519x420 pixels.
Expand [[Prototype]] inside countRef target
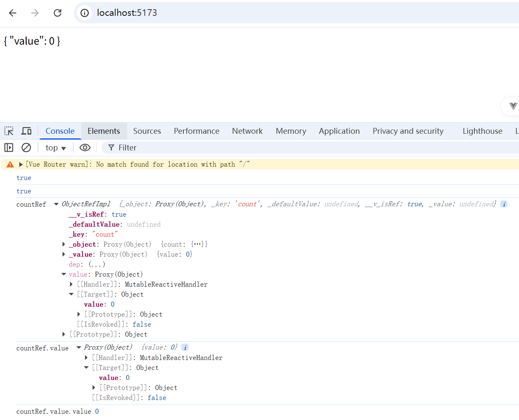(79, 314)
